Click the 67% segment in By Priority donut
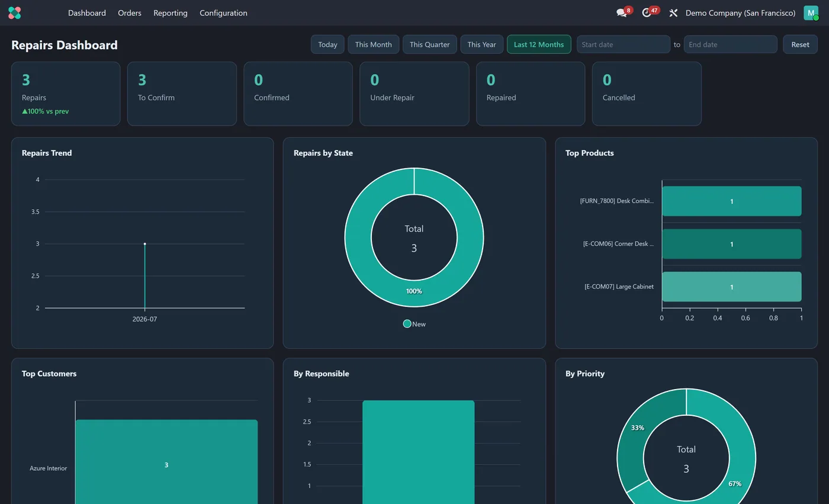The image size is (829, 504). (x=735, y=484)
